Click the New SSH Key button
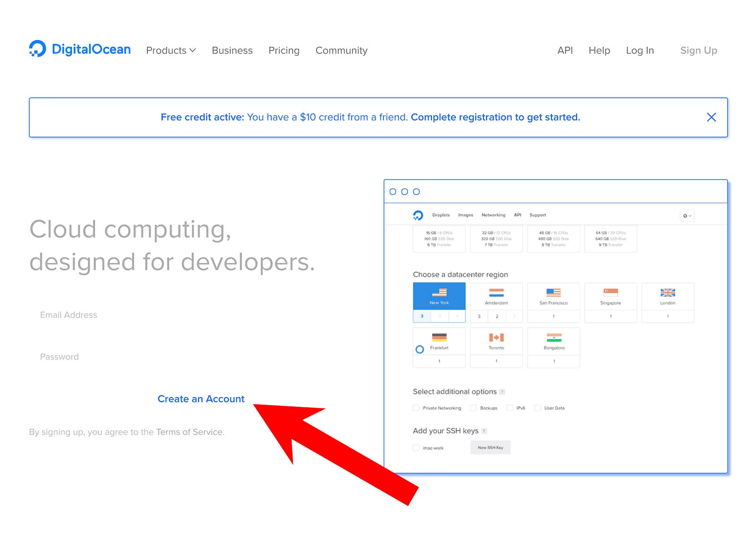This screenshot has width=756, height=533. pyautogui.click(x=490, y=448)
